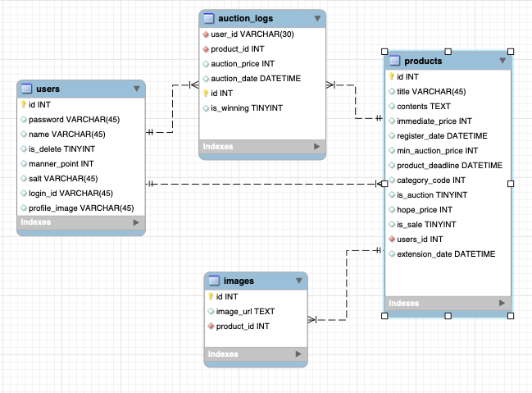The image size is (532, 393).
Task: Click the top-left resize handle of products table
Action: tap(384, 52)
